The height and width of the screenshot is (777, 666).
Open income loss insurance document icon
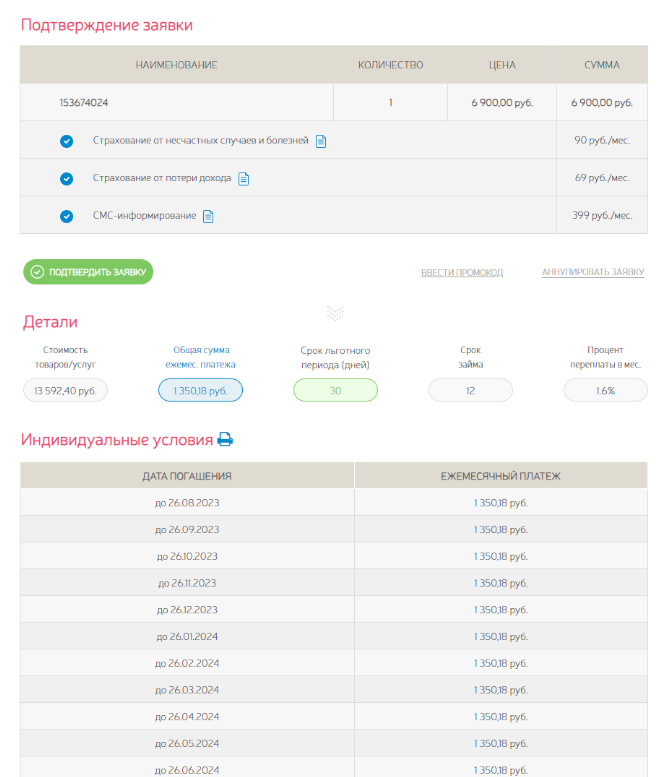click(x=243, y=178)
